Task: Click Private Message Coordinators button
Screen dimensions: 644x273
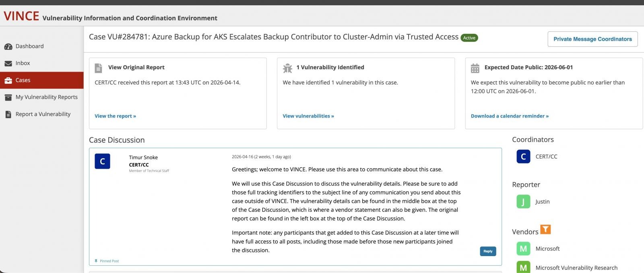Action: [x=592, y=39]
